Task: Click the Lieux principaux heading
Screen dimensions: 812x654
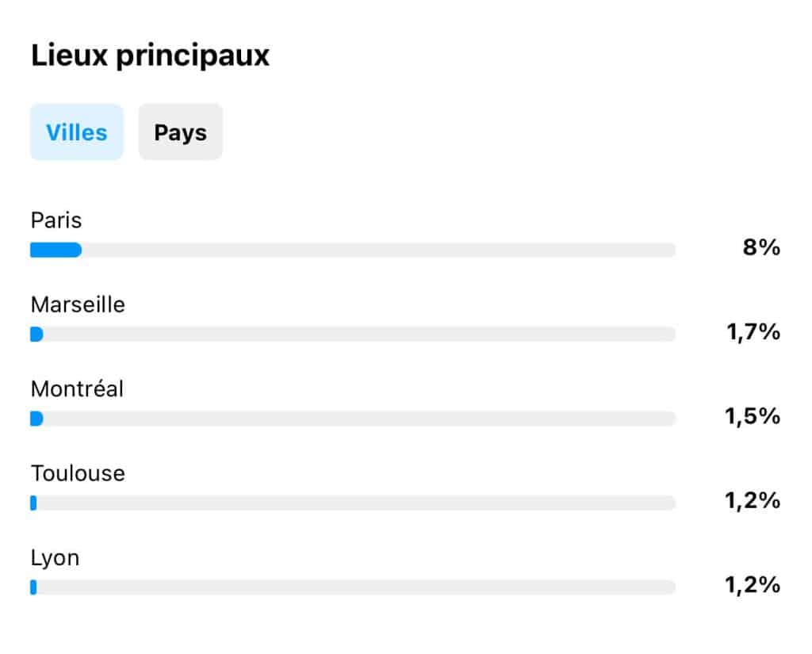Action: [x=150, y=55]
